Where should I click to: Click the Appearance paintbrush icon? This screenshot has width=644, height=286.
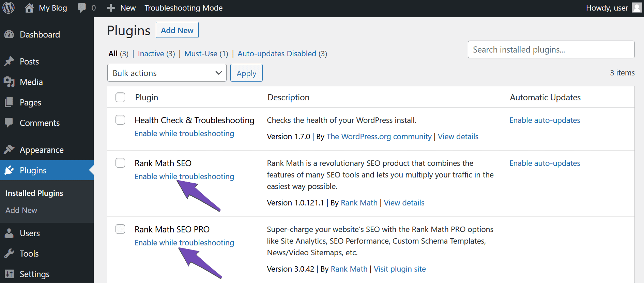(x=9, y=149)
